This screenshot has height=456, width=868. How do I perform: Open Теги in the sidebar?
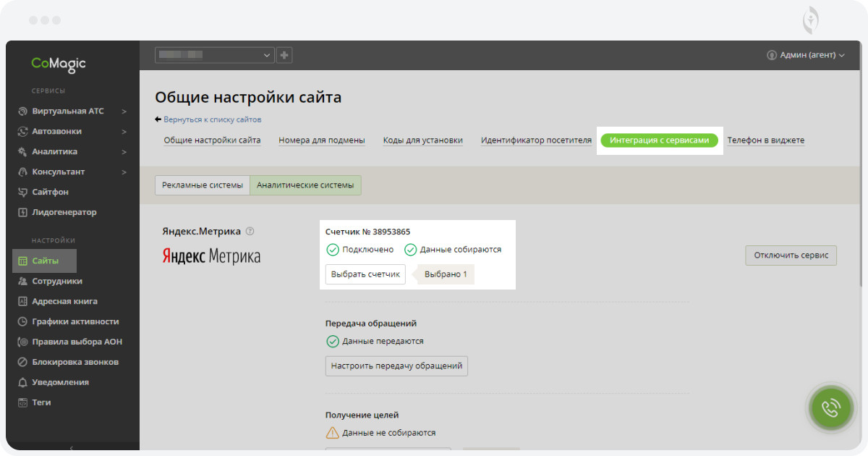(41, 402)
